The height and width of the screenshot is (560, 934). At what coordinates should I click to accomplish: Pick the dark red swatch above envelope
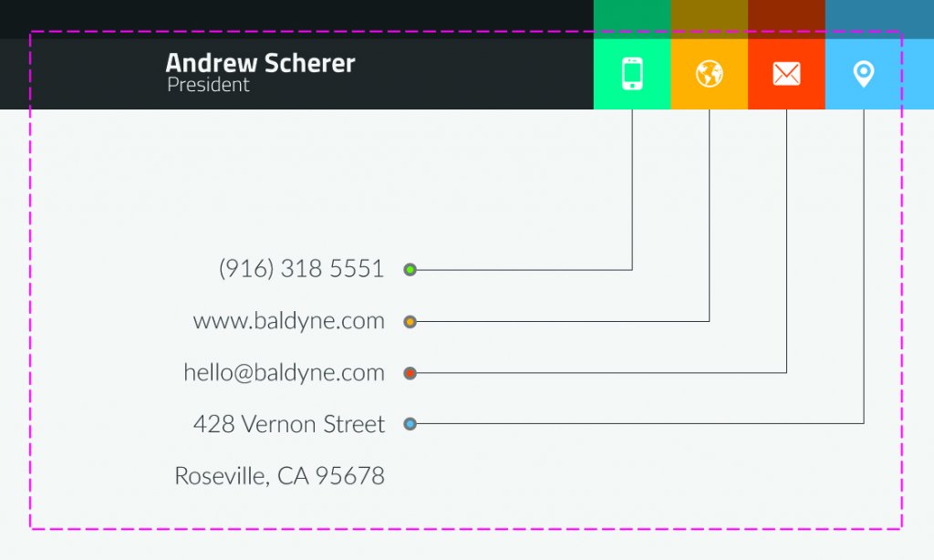click(x=786, y=19)
